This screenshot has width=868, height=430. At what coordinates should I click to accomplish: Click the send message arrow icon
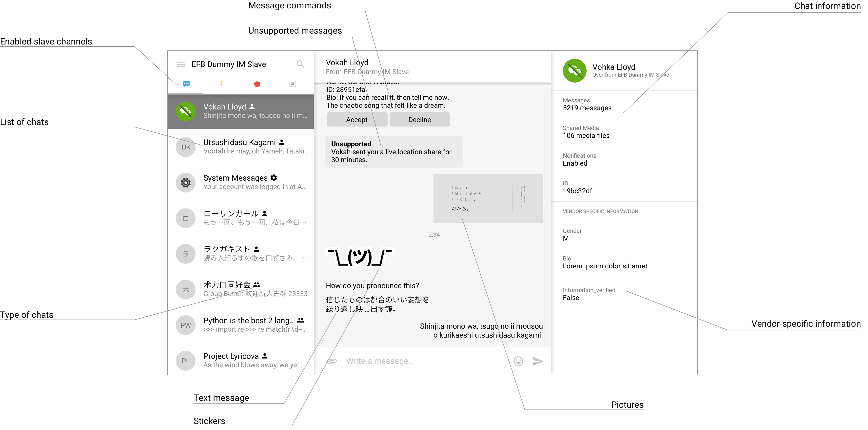[538, 361]
